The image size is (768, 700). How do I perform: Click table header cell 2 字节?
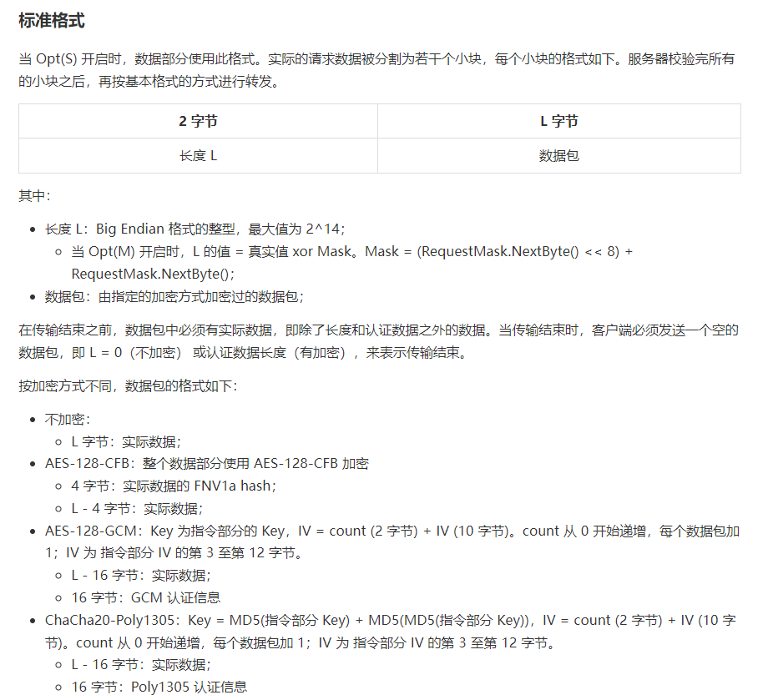[x=198, y=121]
